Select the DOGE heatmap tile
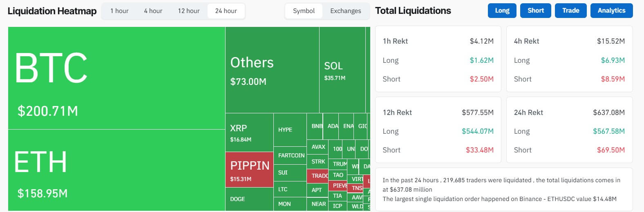This screenshot has height=212, width=644. click(249, 199)
